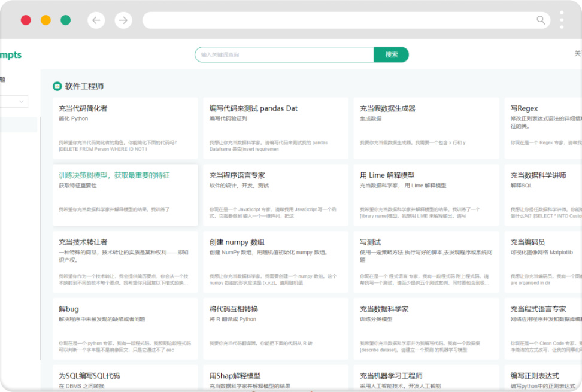The width and height of the screenshot is (582, 392).
Task: Click the 生成数据 subtitle text
Action: pyautogui.click(x=371, y=118)
